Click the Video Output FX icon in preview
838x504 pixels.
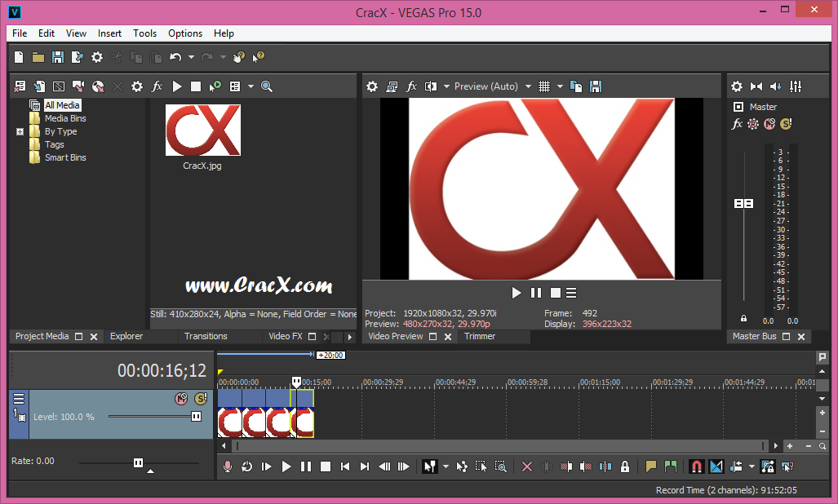click(411, 86)
